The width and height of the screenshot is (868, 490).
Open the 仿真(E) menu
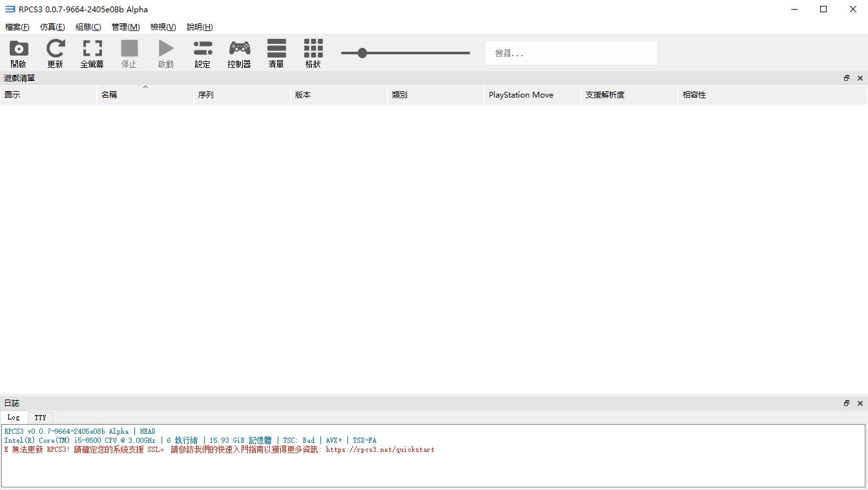[x=52, y=27]
